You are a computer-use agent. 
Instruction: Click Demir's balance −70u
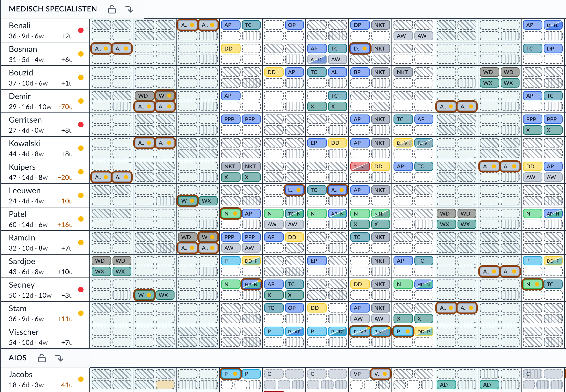(65, 107)
